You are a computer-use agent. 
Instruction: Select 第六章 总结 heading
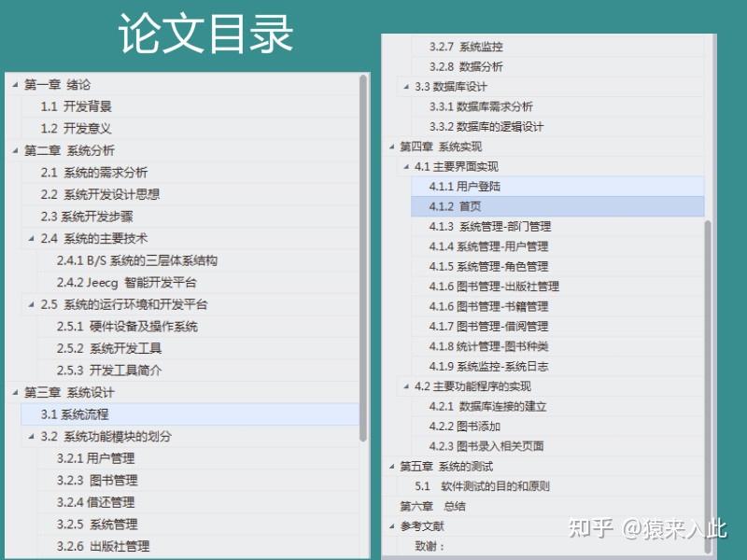[x=432, y=506]
